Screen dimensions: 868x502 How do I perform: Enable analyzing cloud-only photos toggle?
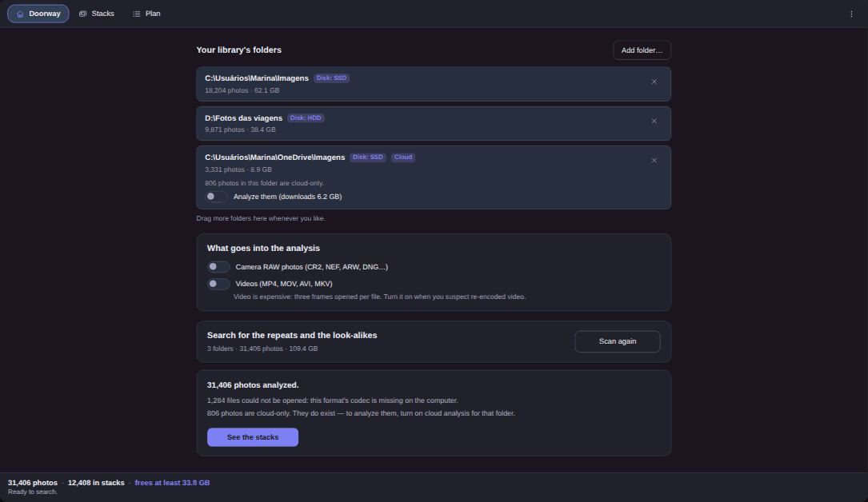(x=216, y=197)
